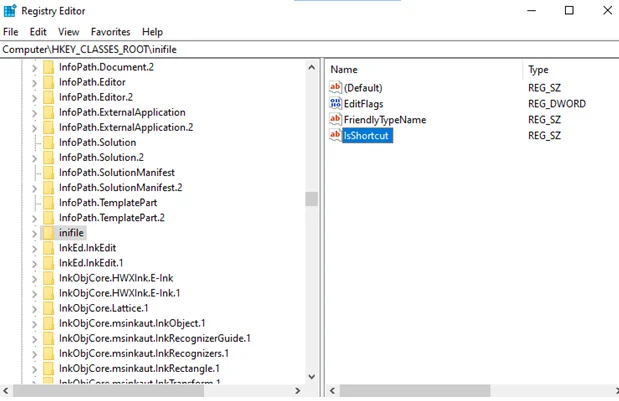Viewport: 619px width, 401px height.
Task: Click the InfoPath.Solution.2 folder icon
Action: click(48, 157)
